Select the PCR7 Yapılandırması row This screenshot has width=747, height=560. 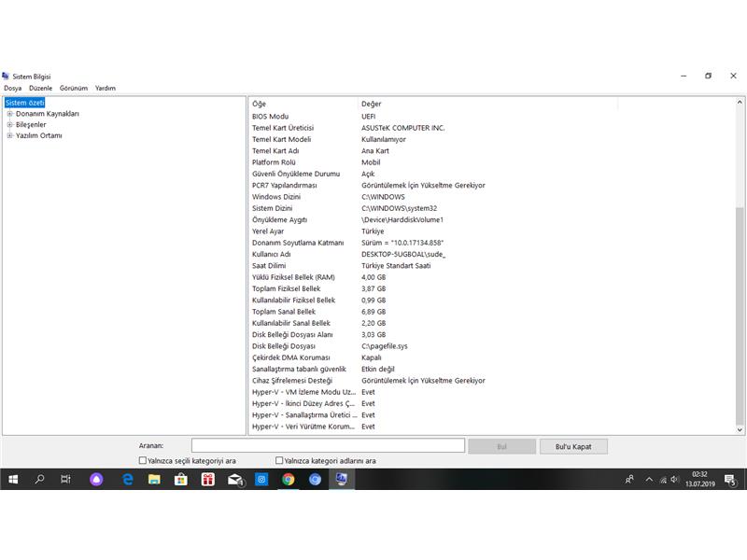(x=492, y=185)
